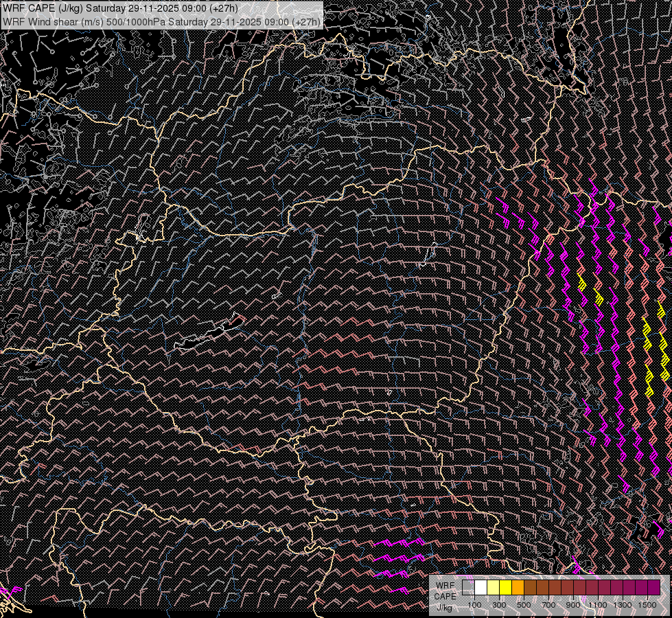Click the 700 value label in the legend
The width and height of the screenshot is (672, 618).
(x=548, y=605)
